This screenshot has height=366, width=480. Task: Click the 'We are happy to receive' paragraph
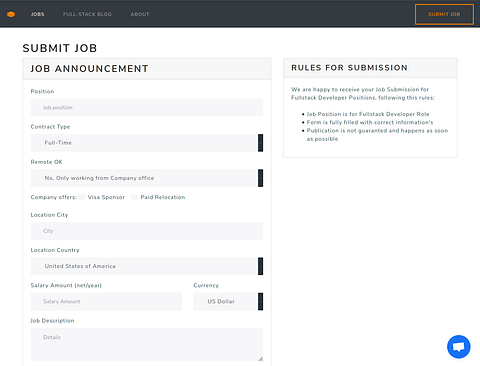pyautogui.click(x=363, y=94)
